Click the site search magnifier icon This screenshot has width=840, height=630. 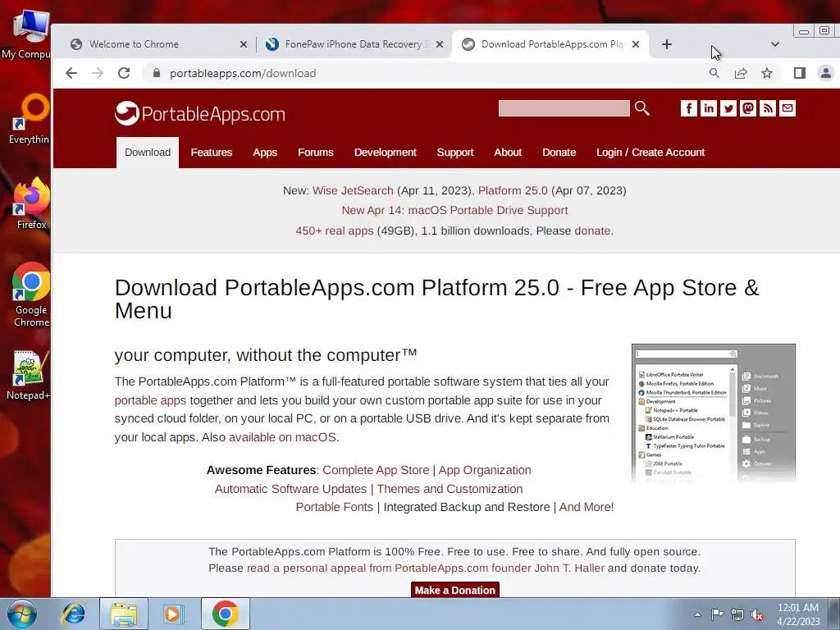[641, 108]
